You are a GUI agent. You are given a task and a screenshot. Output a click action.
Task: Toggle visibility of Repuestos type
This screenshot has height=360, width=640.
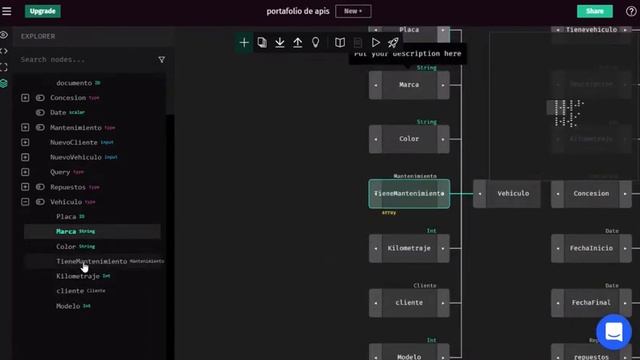coord(40,187)
